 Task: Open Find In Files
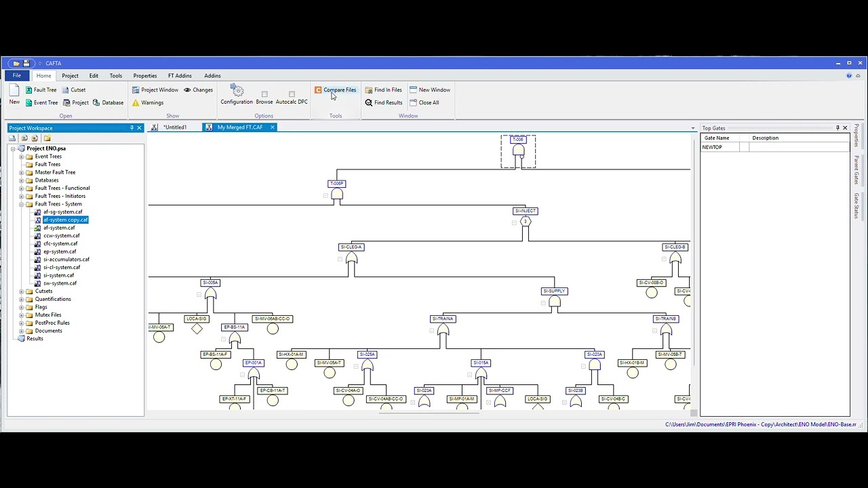coord(383,89)
